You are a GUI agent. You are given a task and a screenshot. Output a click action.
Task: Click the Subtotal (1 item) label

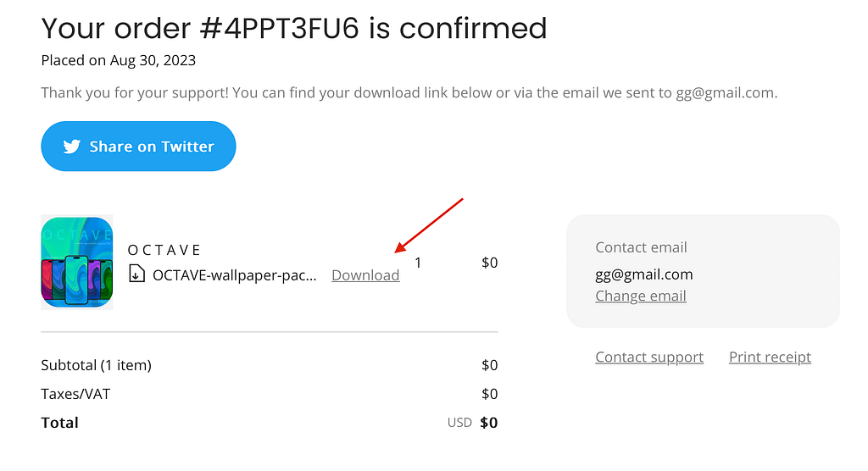coord(97,365)
